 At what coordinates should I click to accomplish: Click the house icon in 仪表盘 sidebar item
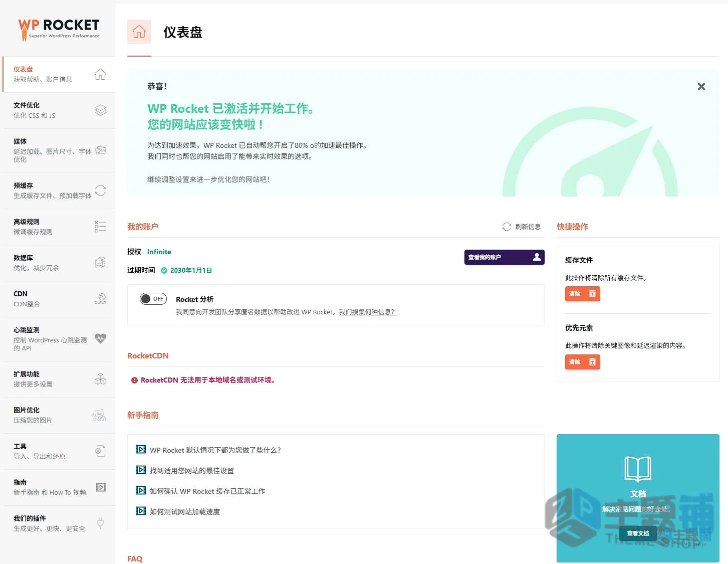pyautogui.click(x=100, y=74)
